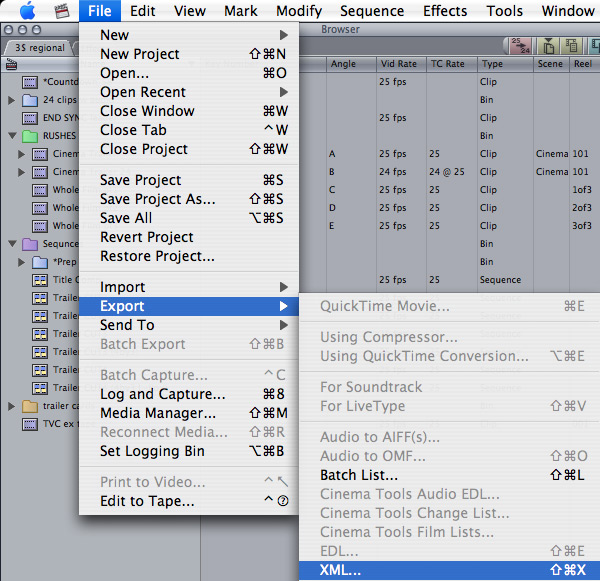This screenshot has width=600, height=581.
Task: Open the Open Recent submenu
Action: point(189,92)
